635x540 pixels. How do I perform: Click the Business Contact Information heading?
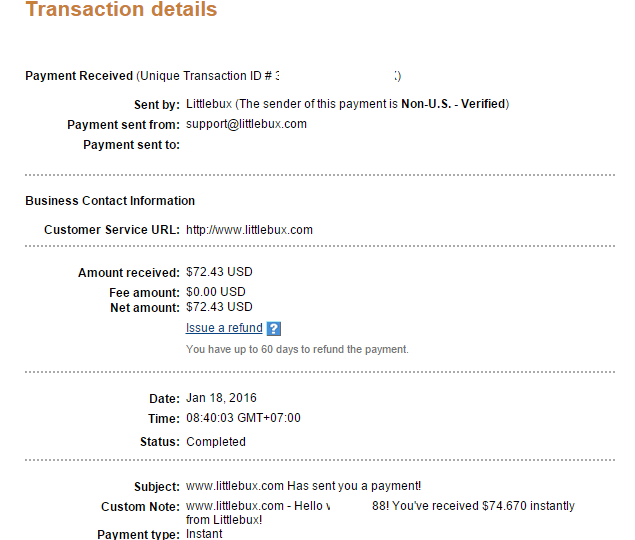(110, 201)
